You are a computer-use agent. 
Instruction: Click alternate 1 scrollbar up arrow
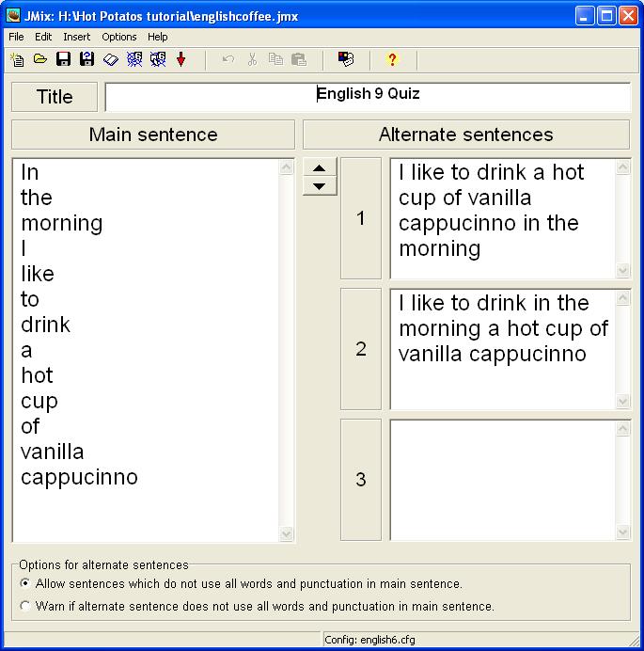622,167
